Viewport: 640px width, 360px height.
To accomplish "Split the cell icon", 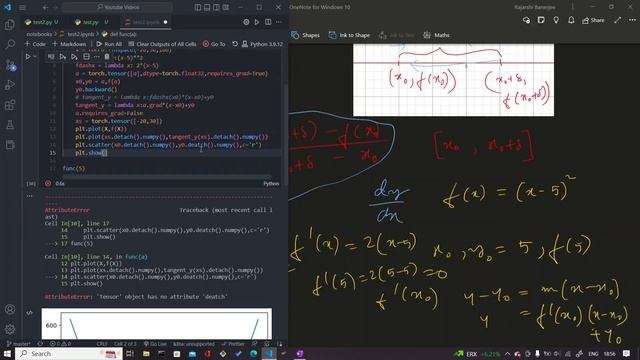I will (x=86, y=57).
